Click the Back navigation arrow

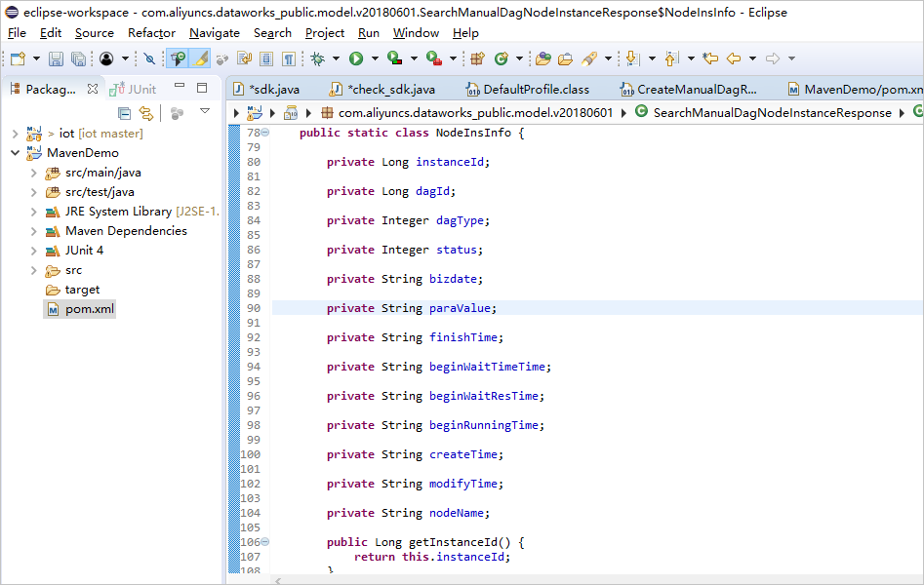tap(734, 58)
